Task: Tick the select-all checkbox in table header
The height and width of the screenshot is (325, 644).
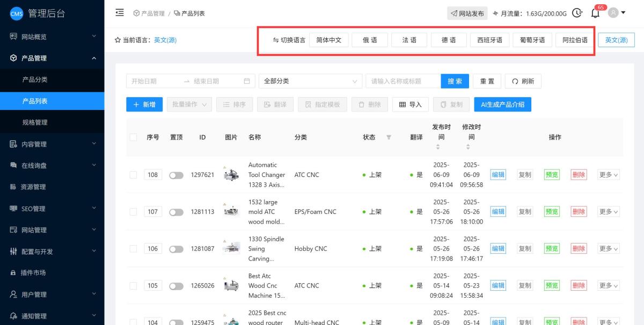Action: [133, 137]
